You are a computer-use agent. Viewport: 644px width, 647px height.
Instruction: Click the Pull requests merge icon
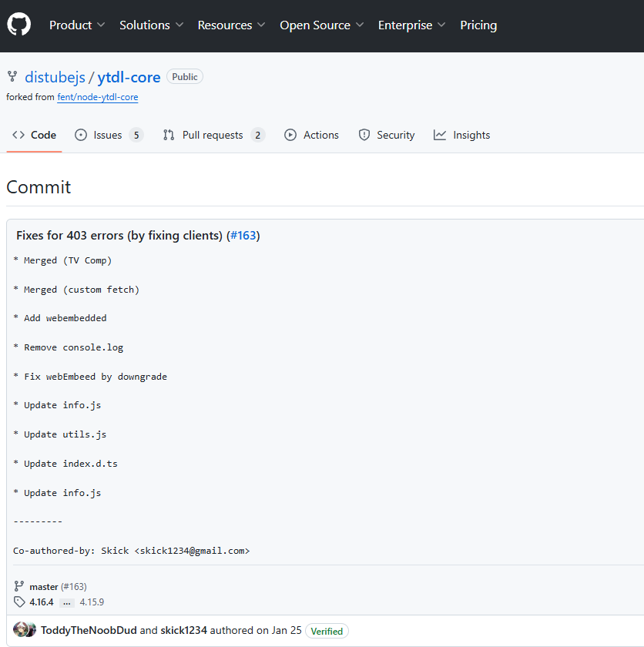[x=169, y=135]
